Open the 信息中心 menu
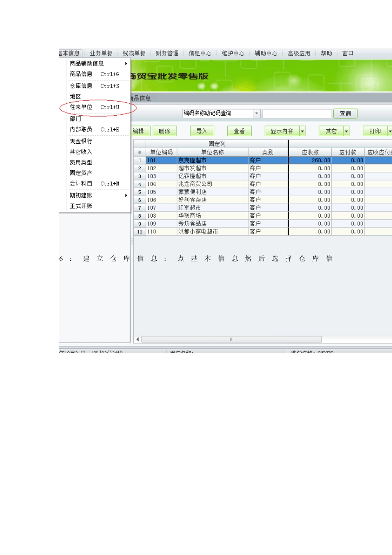Screen dimensions: 392x555 [x=200, y=53]
